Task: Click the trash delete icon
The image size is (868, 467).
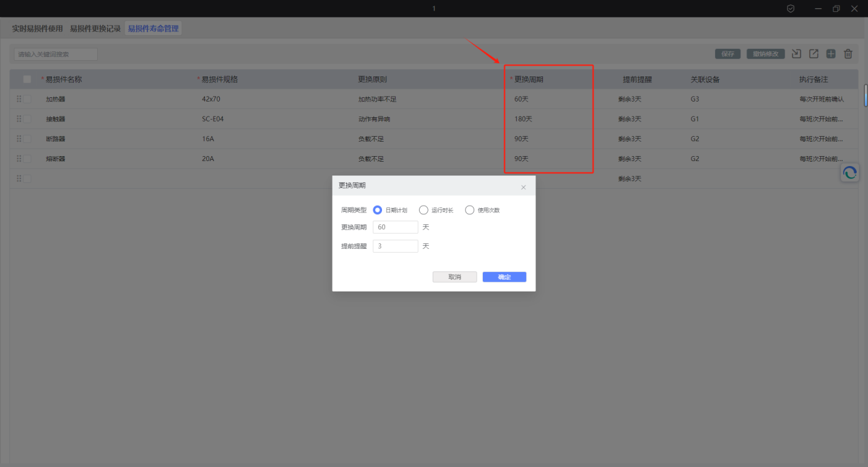Action: point(848,54)
